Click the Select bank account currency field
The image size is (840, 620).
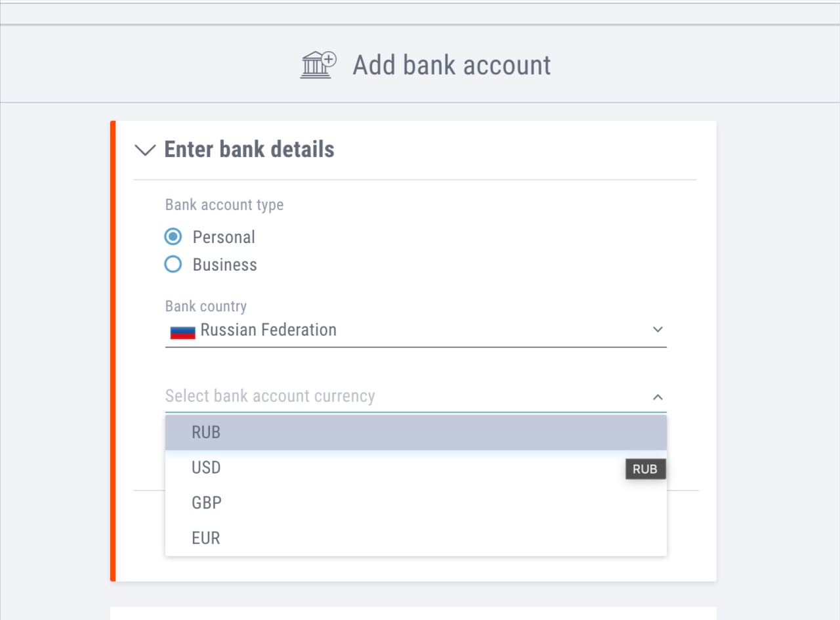pos(394,396)
